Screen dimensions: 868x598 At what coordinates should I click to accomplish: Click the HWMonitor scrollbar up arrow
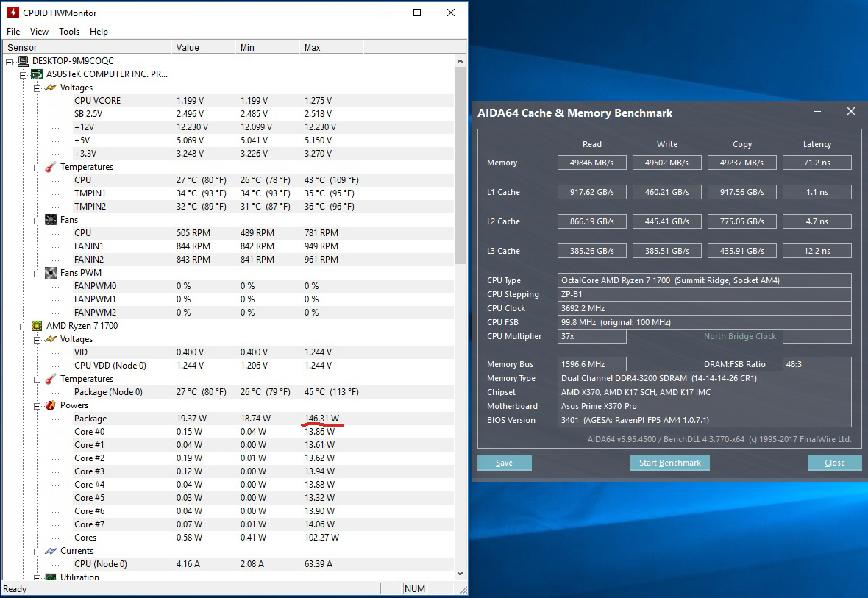(x=460, y=61)
